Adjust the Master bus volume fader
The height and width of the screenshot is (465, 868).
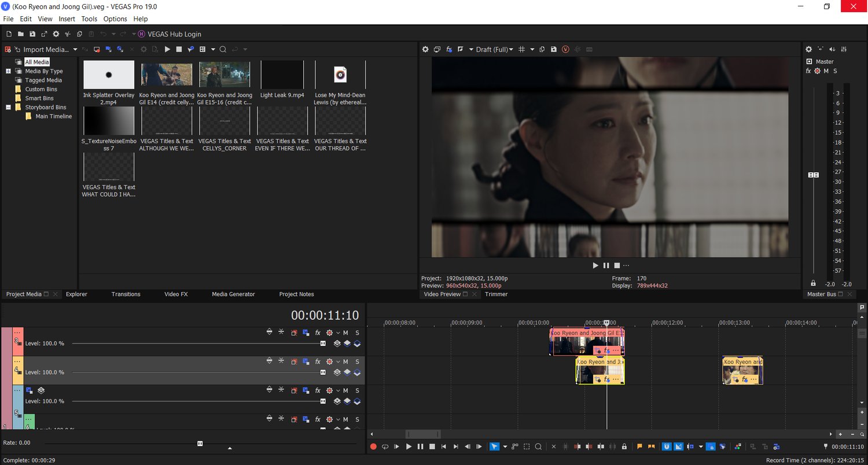814,175
